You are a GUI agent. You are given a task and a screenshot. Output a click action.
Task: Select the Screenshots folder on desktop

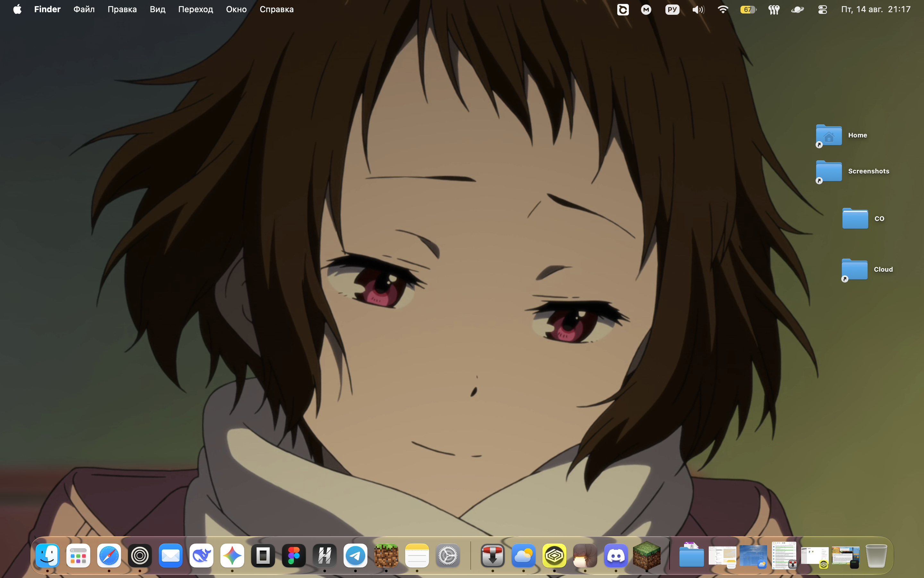point(828,171)
